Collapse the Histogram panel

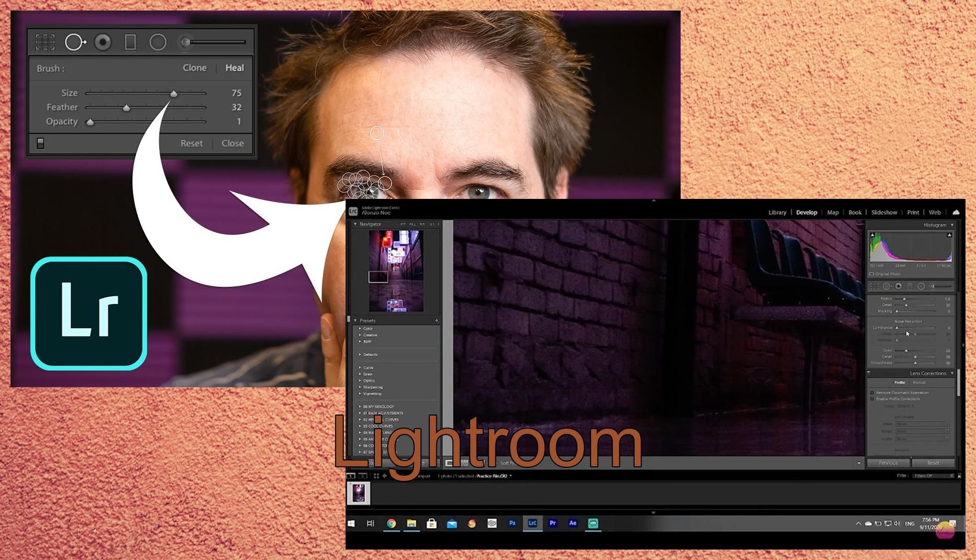coord(952,225)
